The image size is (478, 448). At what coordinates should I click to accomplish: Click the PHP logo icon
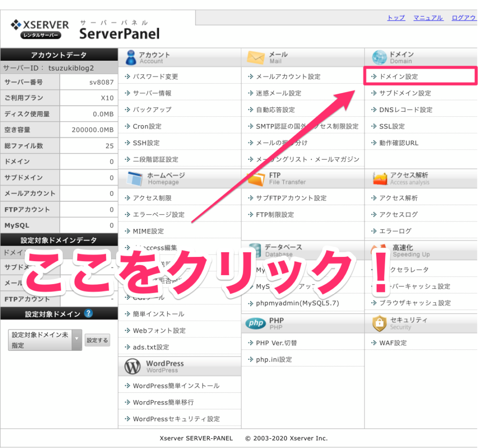tap(255, 323)
